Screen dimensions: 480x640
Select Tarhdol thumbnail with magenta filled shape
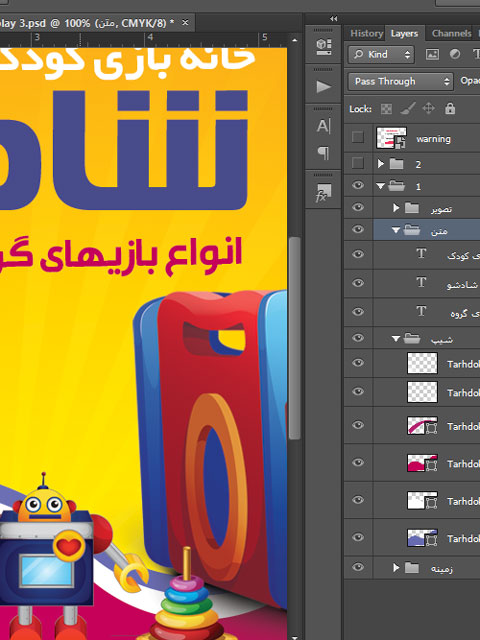(x=422, y=463)
